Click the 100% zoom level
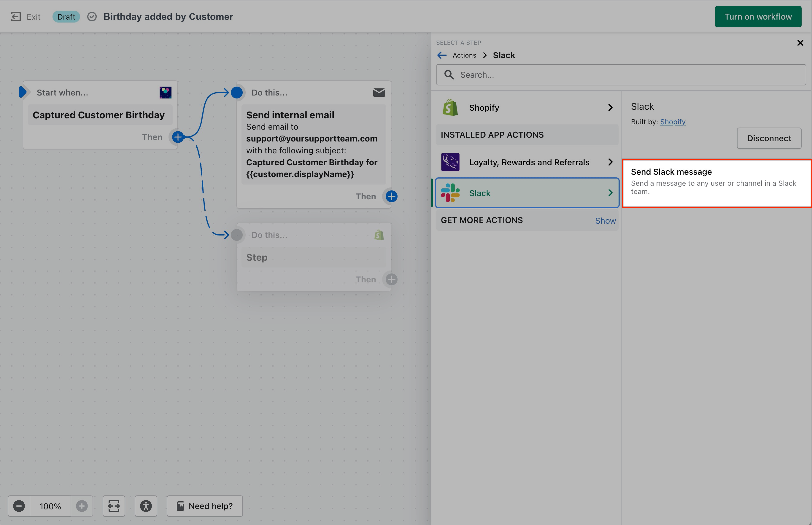Viewport: 812px width, 525px height. 50,506
